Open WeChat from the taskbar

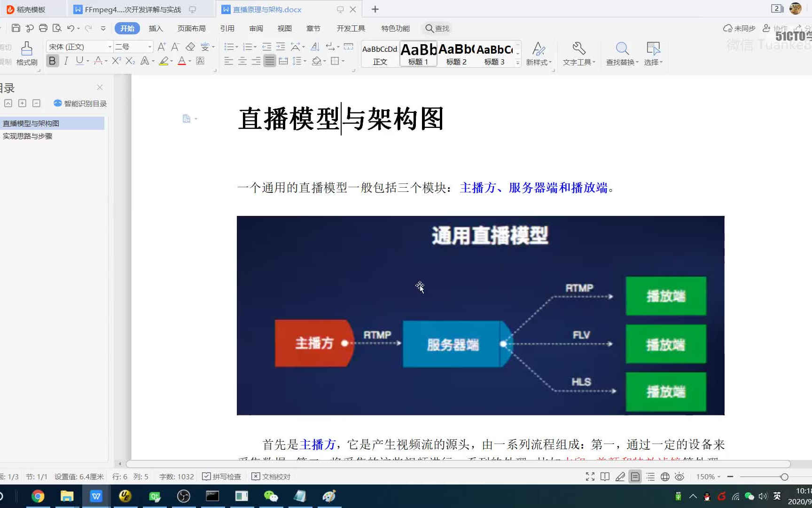(x=271, y=496)
